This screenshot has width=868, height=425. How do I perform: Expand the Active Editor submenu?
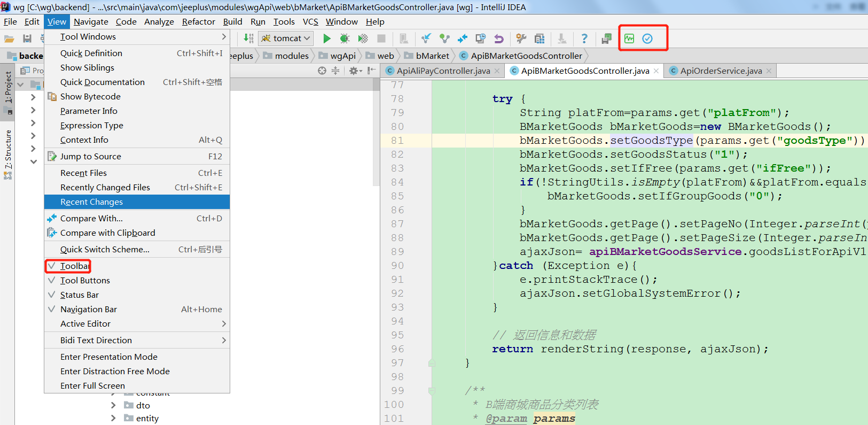pos(137,323)
